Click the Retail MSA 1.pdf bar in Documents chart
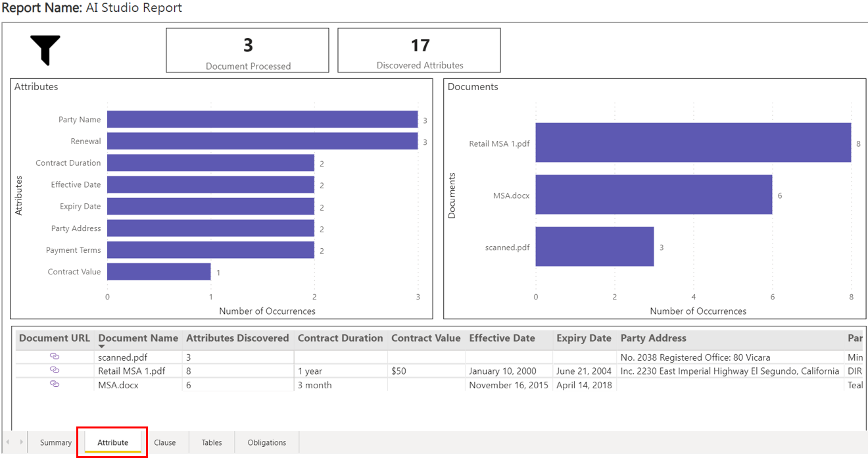 692,143
